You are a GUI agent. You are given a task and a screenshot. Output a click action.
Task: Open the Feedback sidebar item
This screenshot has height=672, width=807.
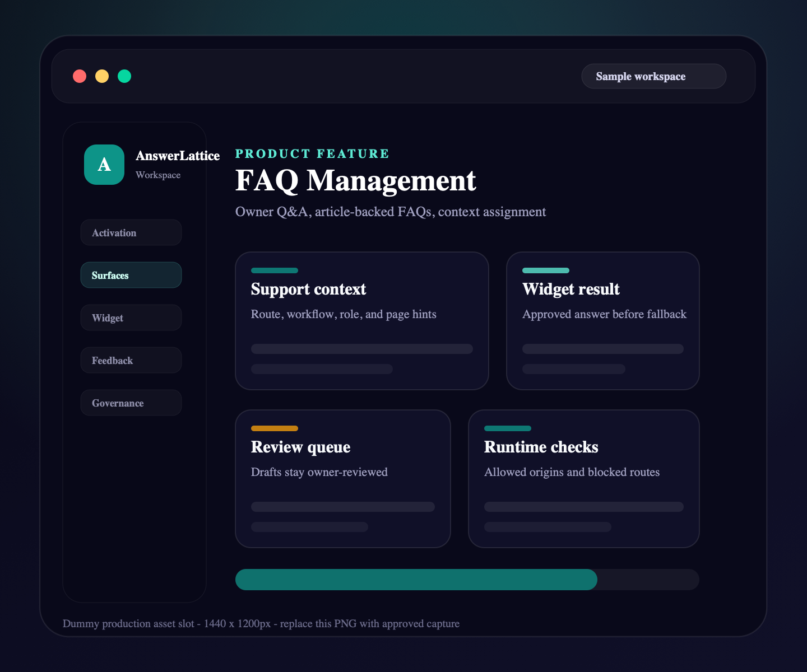pos(131,360)
